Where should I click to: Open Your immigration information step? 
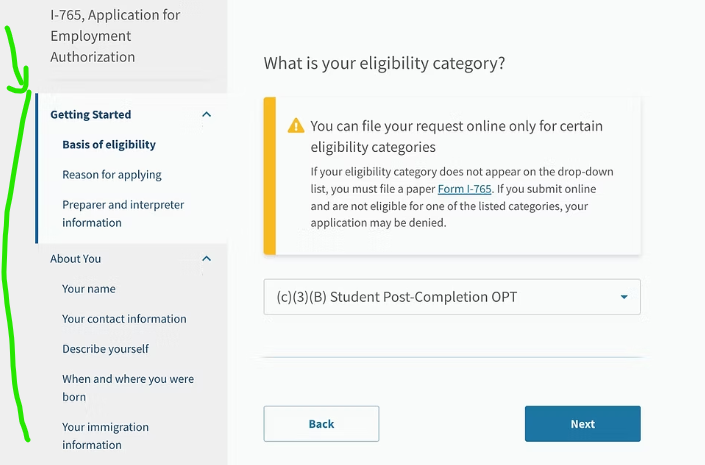105,436
